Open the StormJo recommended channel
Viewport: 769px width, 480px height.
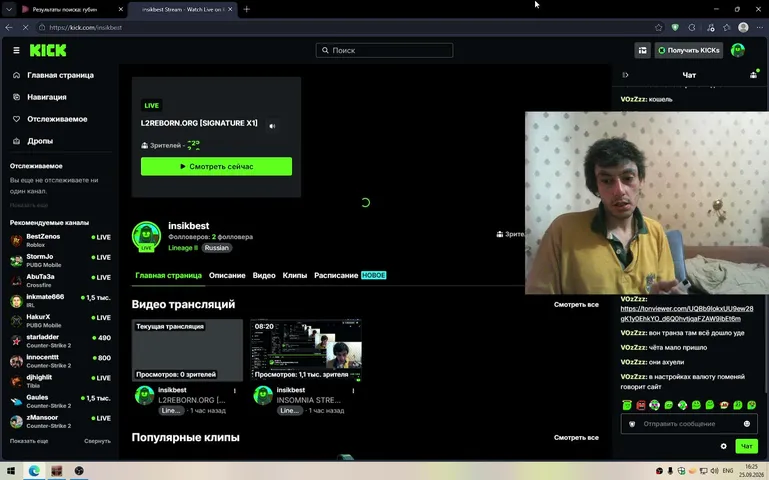(60, 260)
